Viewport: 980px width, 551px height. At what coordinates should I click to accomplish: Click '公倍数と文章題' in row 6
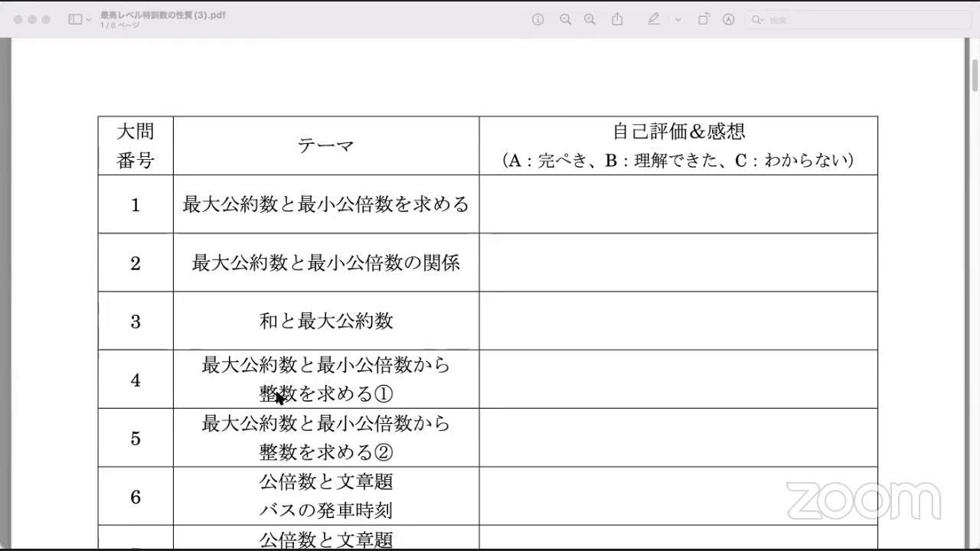point(326,481)
